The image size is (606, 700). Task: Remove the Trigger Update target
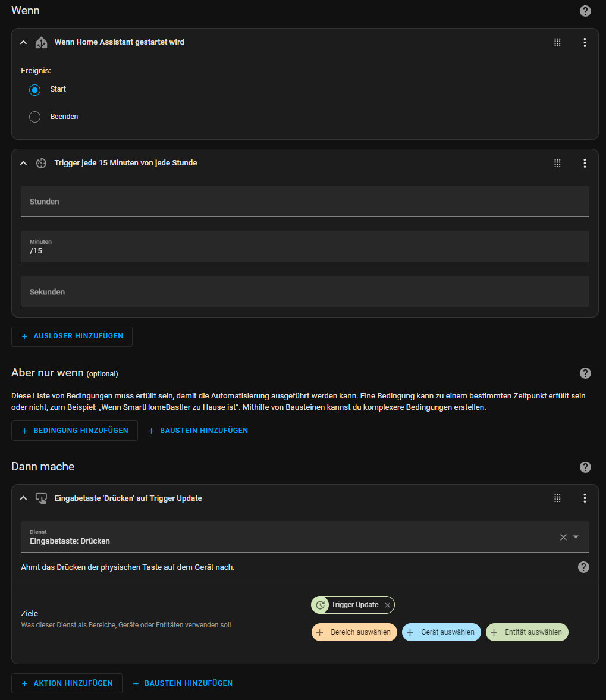(x=387, y=605)
